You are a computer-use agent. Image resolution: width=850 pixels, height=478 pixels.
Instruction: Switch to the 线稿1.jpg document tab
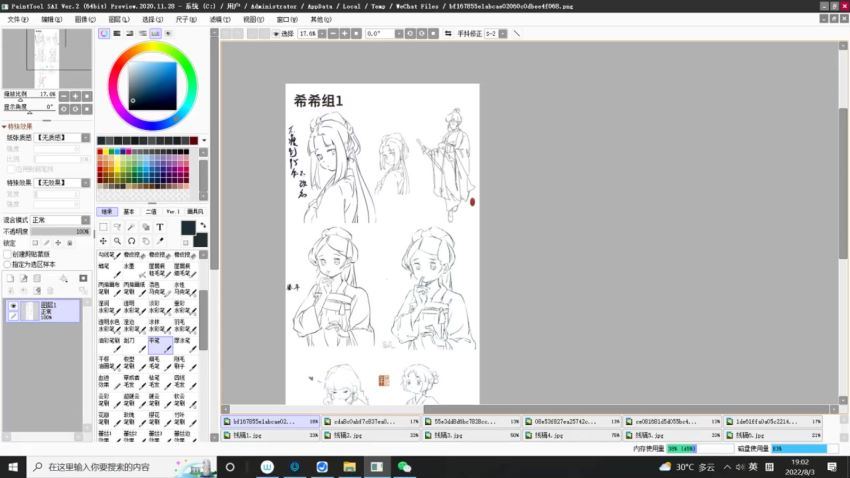tap(271, 435)
